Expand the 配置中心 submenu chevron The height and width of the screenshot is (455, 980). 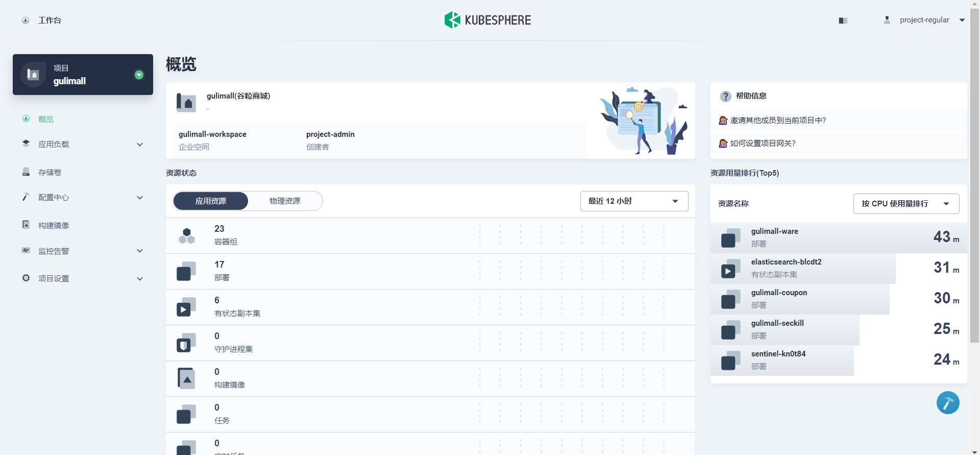tap(140, 198)
